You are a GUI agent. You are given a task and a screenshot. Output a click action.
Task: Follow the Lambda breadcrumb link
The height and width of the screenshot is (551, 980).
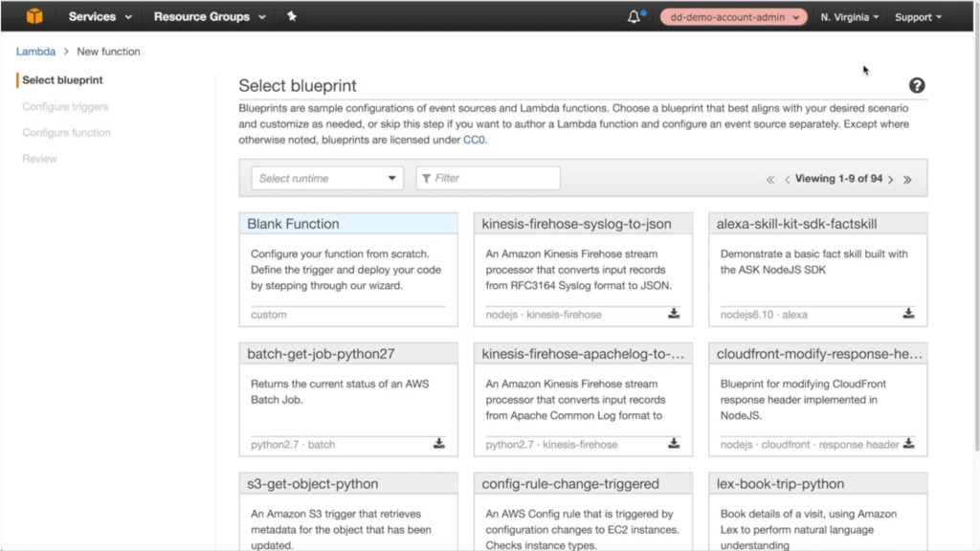click(35, 52)
